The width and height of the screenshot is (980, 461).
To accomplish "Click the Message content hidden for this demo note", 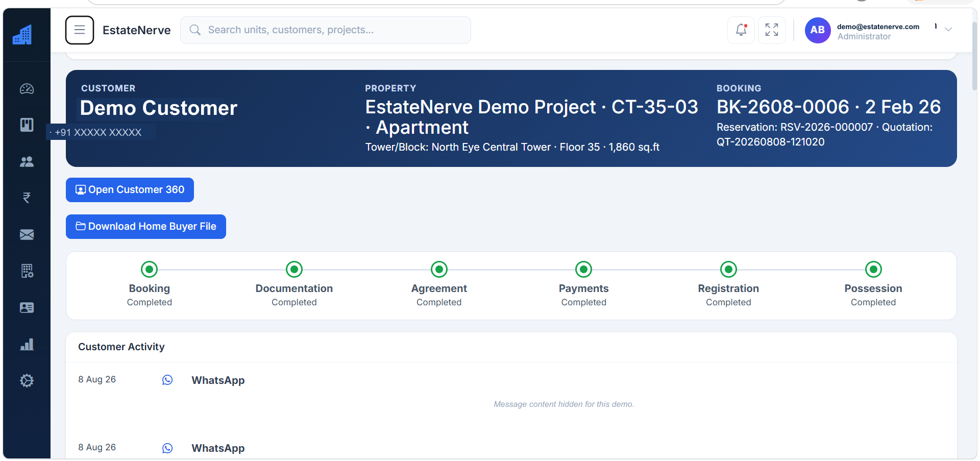I will 563,404.
